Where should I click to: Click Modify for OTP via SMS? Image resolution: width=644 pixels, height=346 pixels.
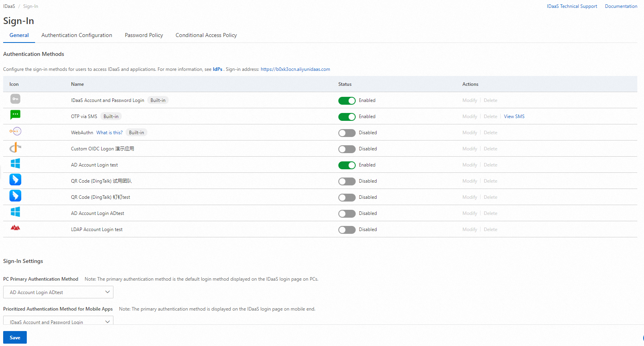[x=470, y=117]
